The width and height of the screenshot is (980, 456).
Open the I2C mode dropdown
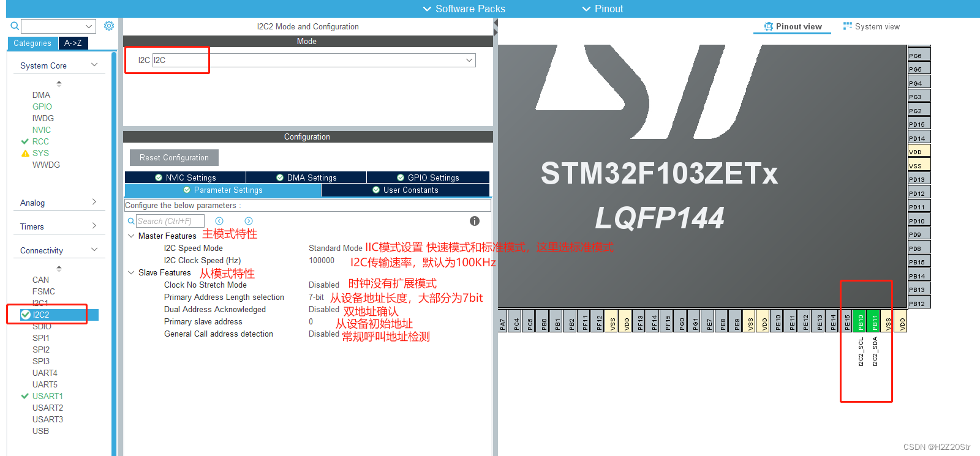click(469, 60)
